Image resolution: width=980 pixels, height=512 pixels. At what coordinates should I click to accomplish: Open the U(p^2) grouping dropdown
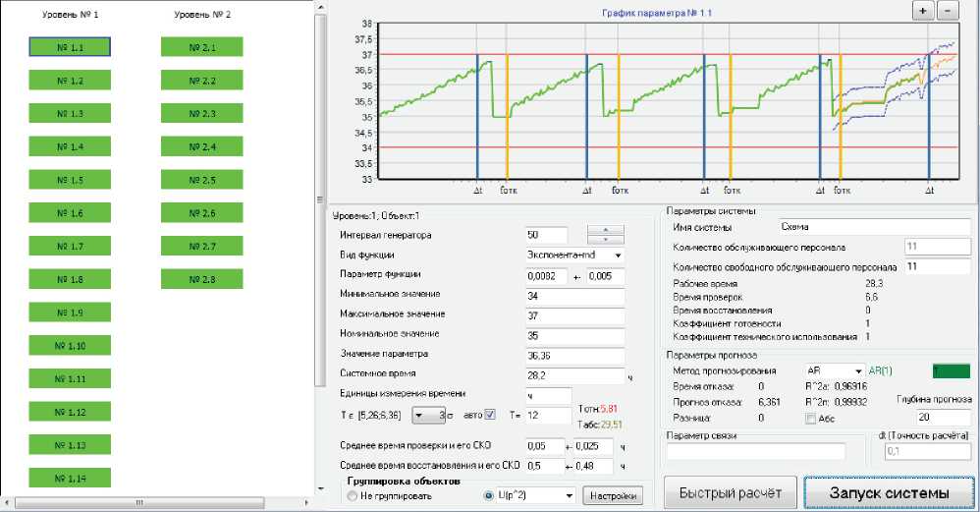[x=570, y=495]
